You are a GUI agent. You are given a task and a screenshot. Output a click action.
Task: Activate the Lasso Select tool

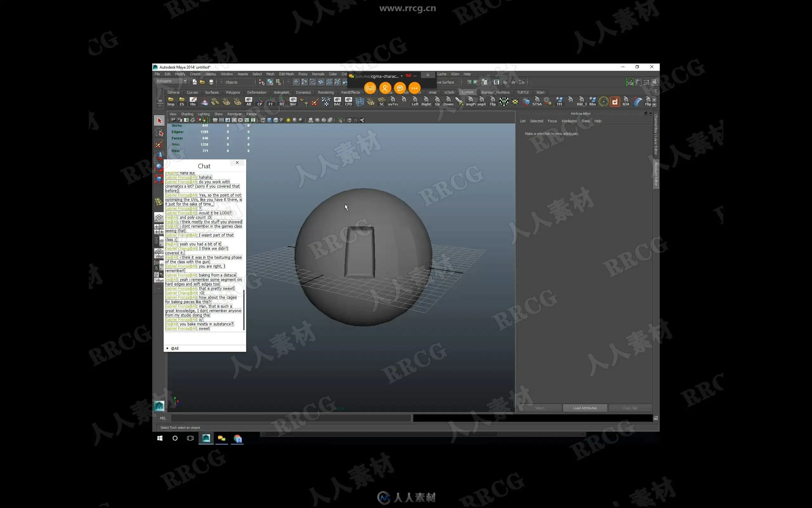(159, 132)
